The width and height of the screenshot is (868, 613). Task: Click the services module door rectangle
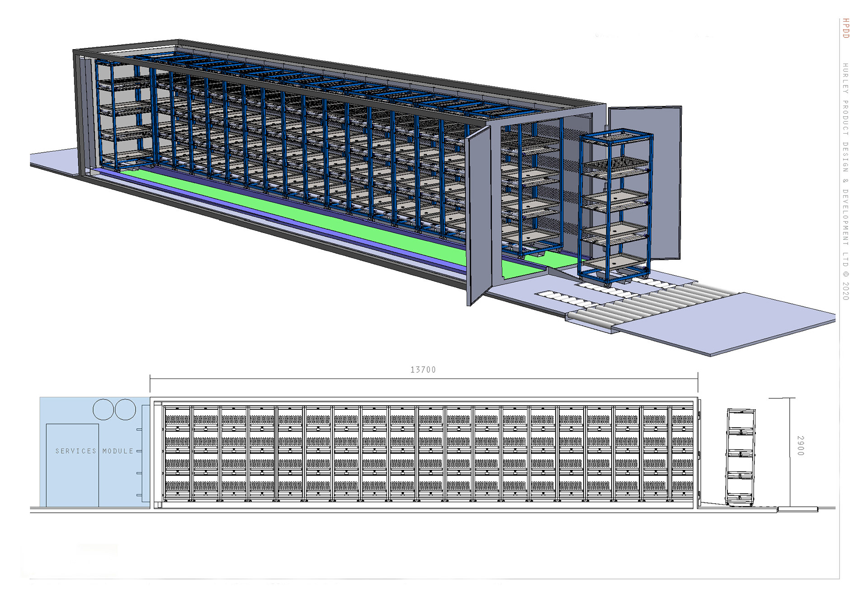72,479
